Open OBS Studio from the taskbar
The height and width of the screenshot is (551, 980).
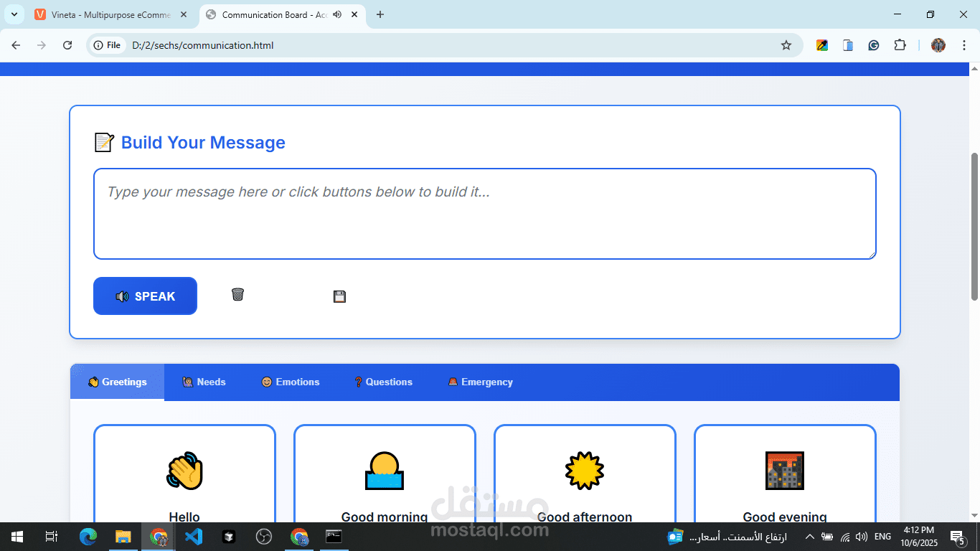pos(264,537)
